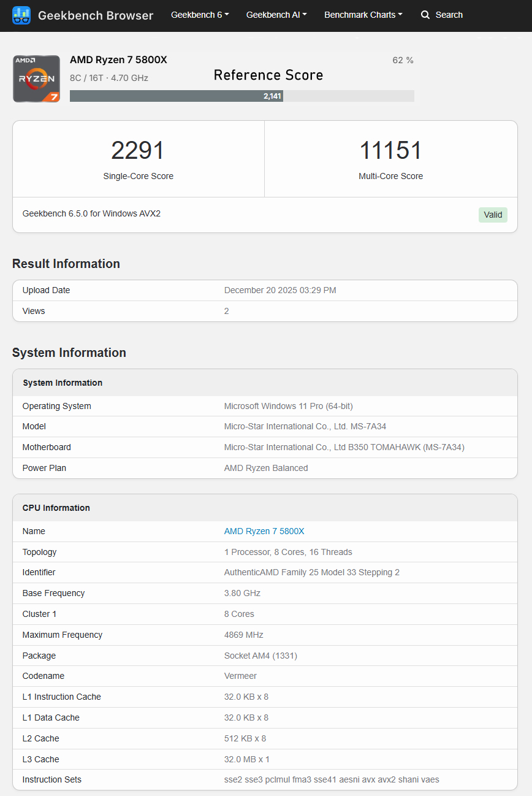Click the L1 Data Cache label
The width and height of the screenshot is (532, 796).
tap(51, 718)
